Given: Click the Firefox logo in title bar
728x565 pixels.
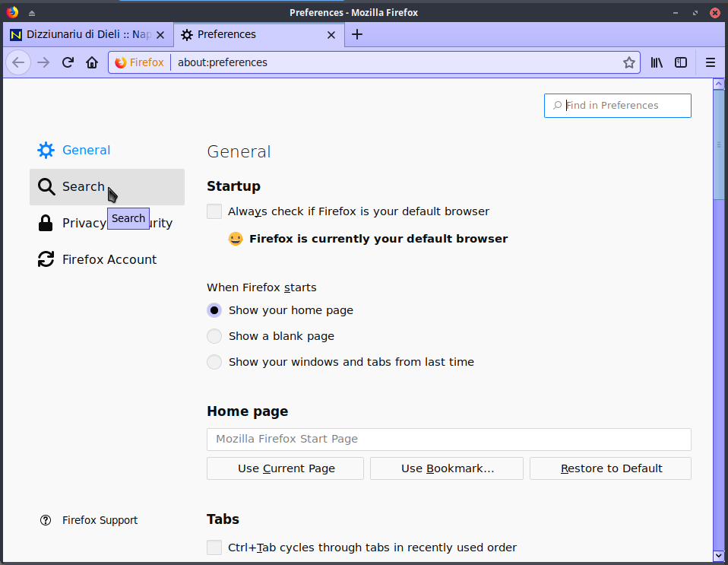Looking at the screenshot, I should [x=12, y=12].
